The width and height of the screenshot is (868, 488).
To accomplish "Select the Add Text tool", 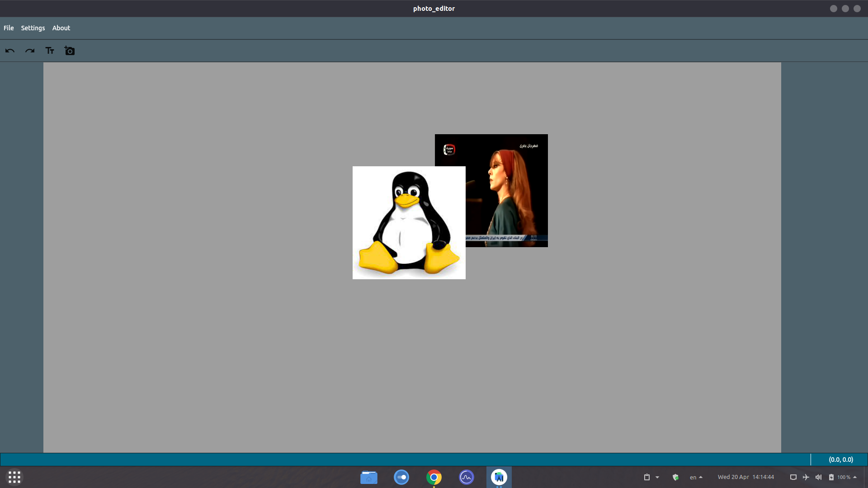I will [x=50, y=51].
